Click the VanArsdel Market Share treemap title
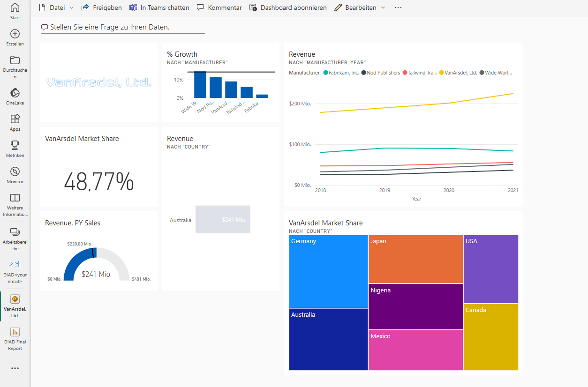The image size is (588, 387). pyautogui.click(x=325, y=223)
